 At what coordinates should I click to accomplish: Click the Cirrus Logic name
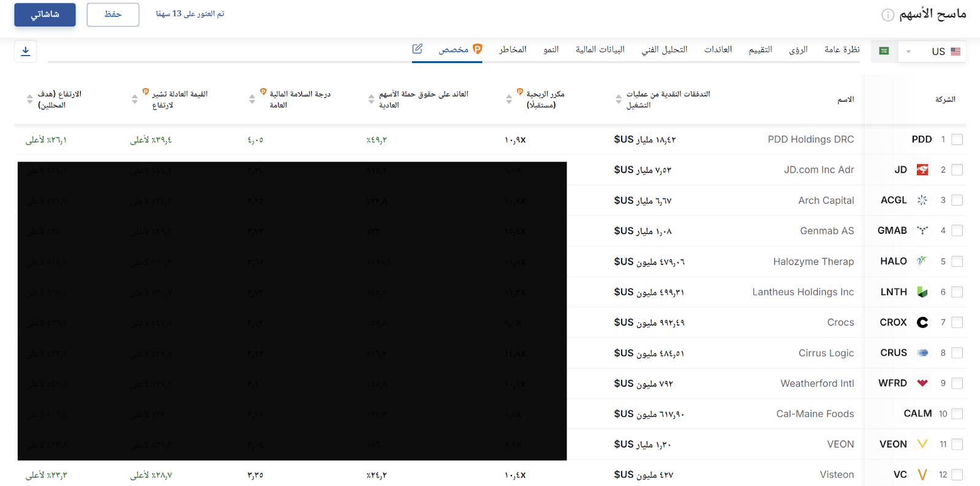826,353
